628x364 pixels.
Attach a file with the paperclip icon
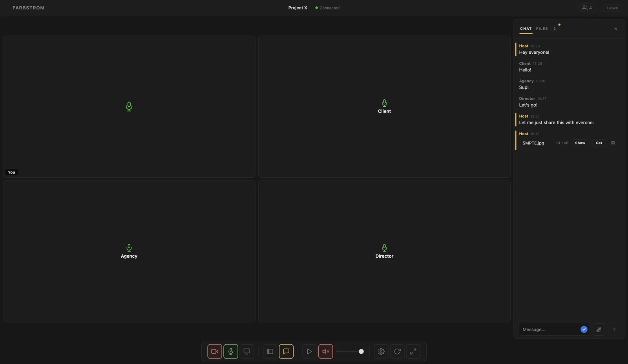599,329
